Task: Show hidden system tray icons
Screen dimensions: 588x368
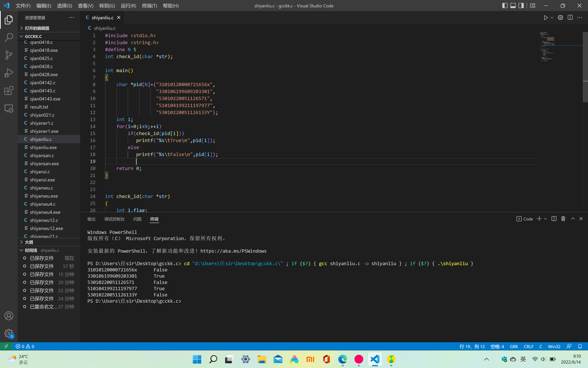Action: (486, 359)
